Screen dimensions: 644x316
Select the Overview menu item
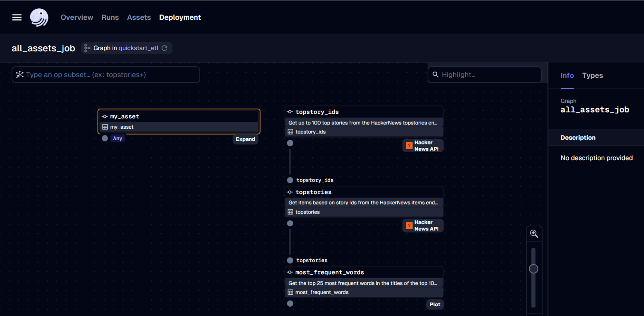(x=77, y=17)
